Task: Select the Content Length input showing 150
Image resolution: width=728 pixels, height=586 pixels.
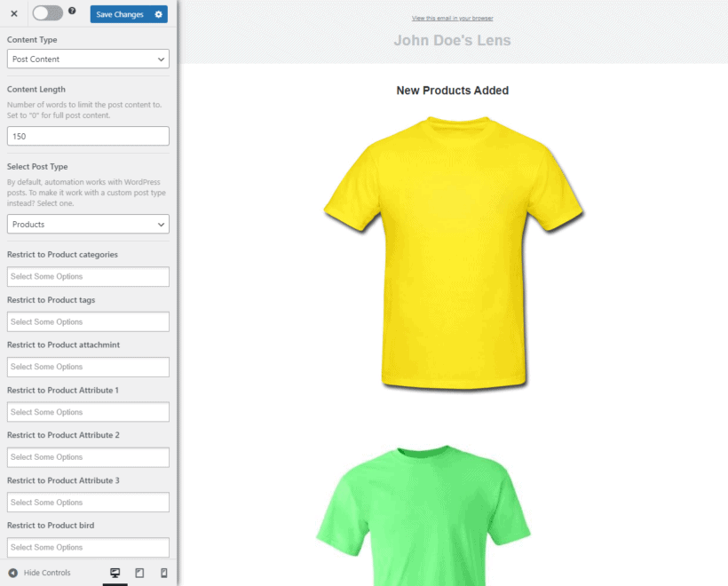Action: tap(87, 135)
